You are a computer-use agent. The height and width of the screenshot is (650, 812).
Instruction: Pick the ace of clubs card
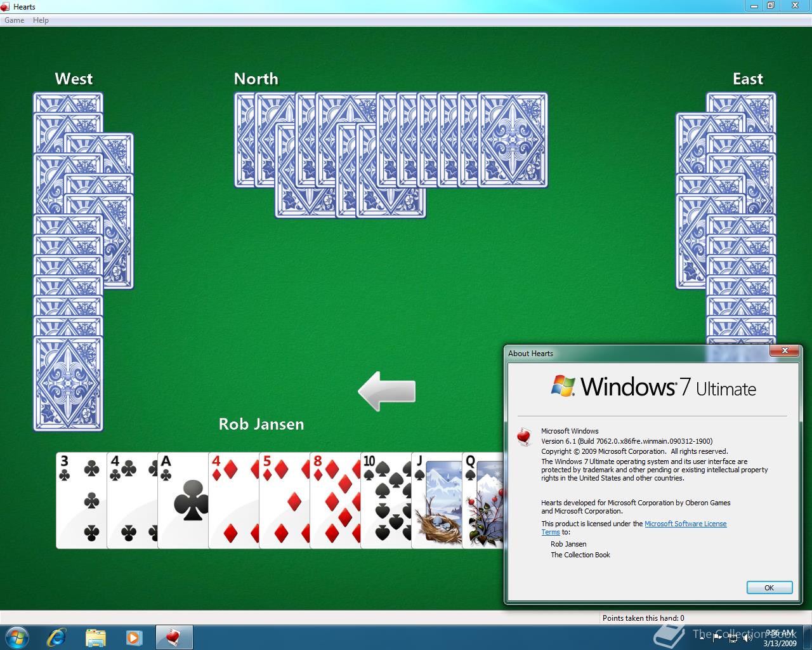tap(183, 500)
